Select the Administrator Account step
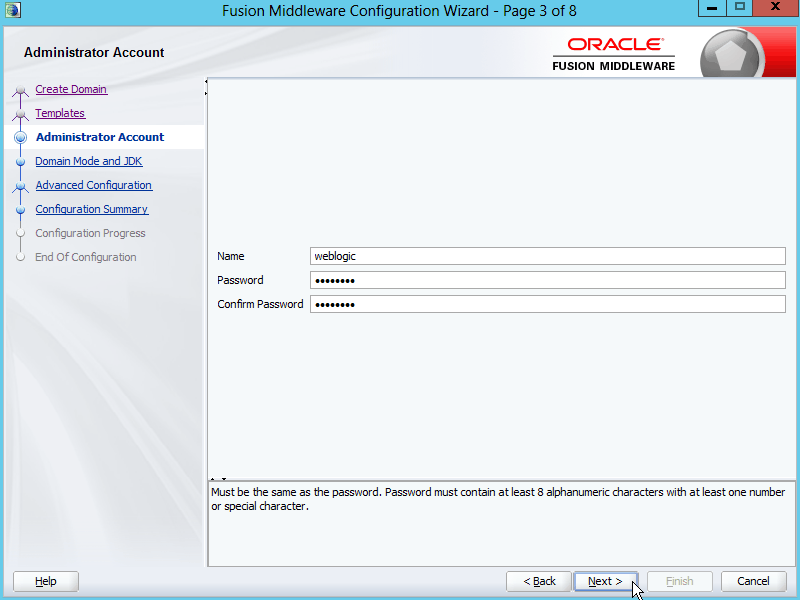800x600 pixels. (x=100, y=137)
